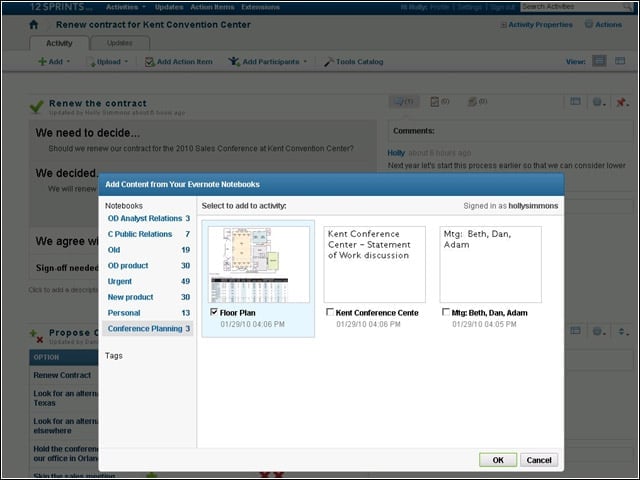Viewport: 640px width, 480px height.
Task: Select the Personal notebook
Action: click(149, 313)
